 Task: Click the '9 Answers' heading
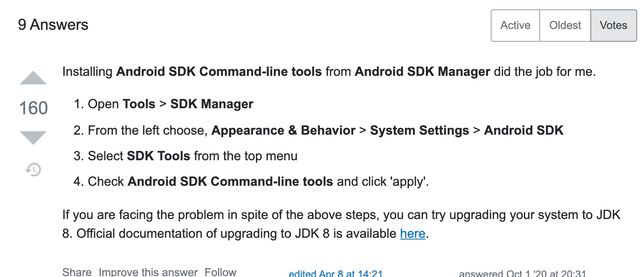click(53, 25)
